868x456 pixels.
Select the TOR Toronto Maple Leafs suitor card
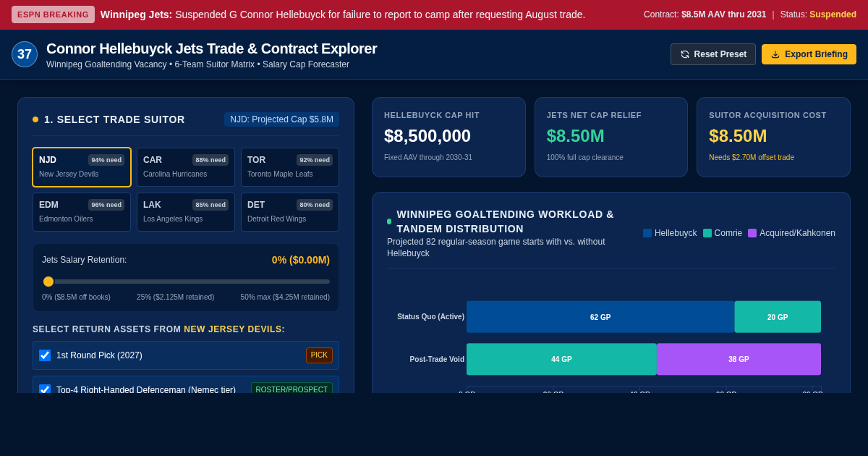[290, 167]
